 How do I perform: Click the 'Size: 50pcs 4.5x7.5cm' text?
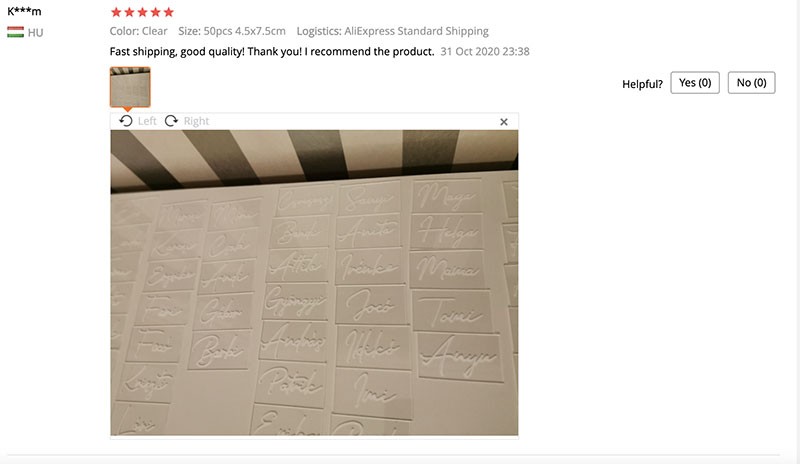[x=232, y=31]
